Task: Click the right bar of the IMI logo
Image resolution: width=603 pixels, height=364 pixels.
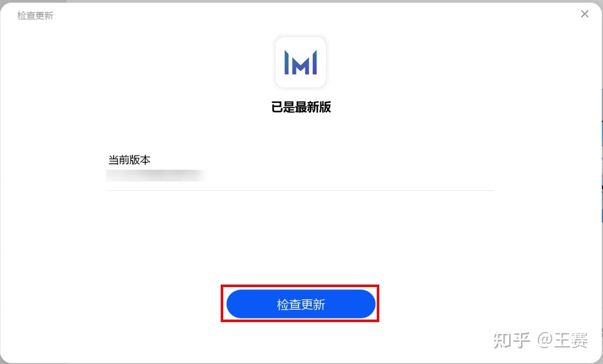Action: pos(315,62)
